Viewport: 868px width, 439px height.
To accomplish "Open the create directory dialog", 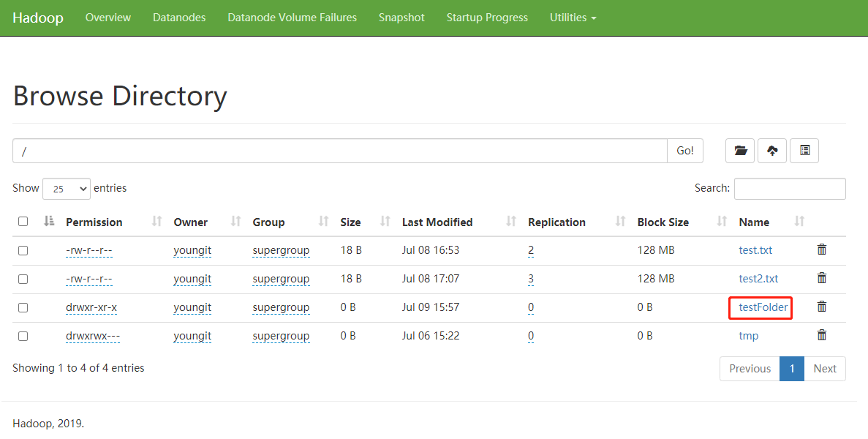I will (739, 150).
